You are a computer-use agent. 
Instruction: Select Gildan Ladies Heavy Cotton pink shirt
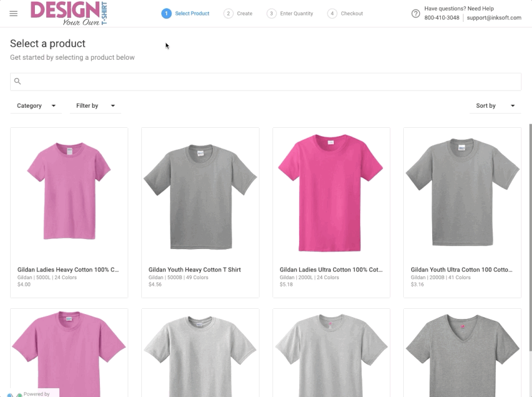coord(69,194)
